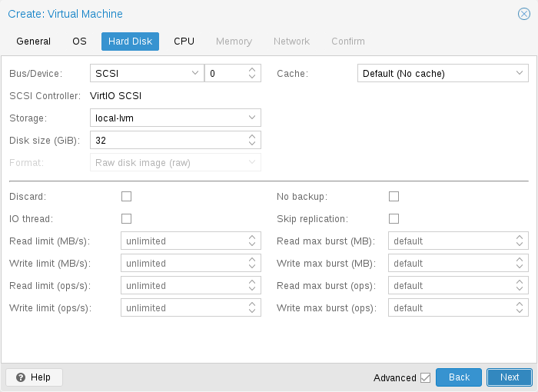The image size is (538, 392).
Task: Step up the Write limit (ops/s) spinner
Action: coord(252,304)
